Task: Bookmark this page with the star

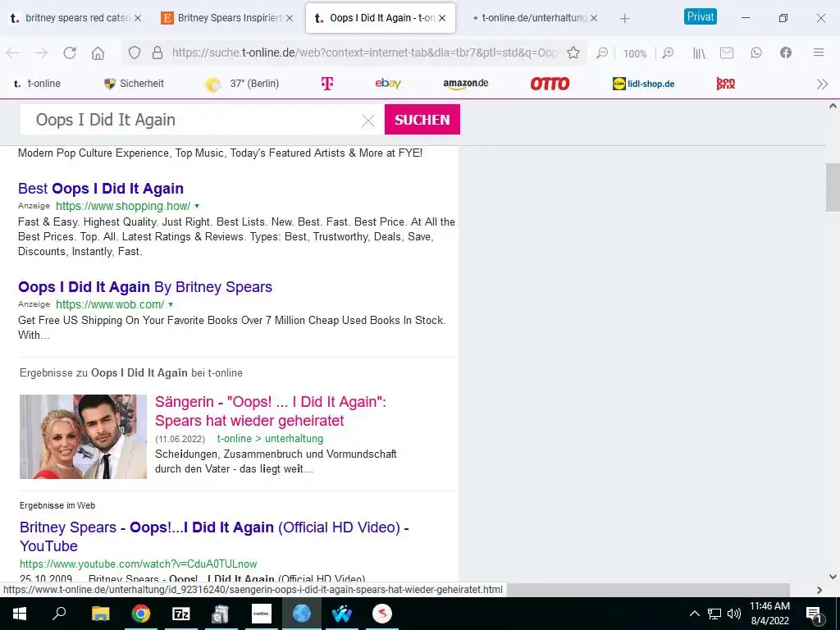Action: [573, 52]
